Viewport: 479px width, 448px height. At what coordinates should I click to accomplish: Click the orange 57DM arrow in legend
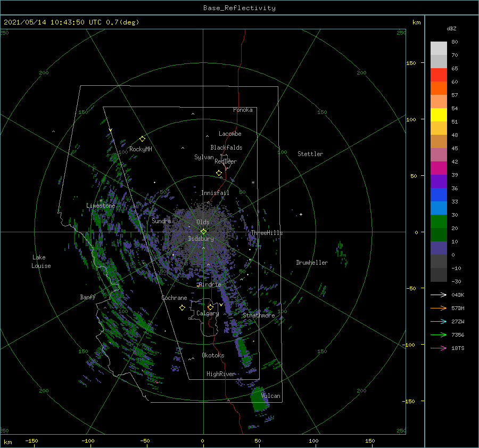(x=439, y=308)
